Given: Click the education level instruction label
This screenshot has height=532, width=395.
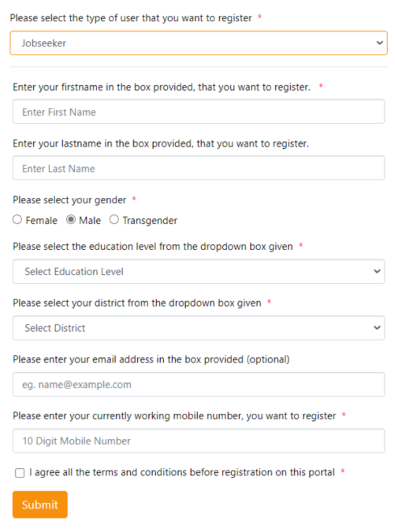Looking at the screenshot, I should click(x=153, y=247).
